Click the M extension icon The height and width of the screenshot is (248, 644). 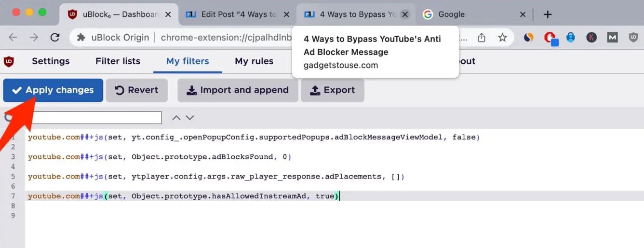click(612, 37)
